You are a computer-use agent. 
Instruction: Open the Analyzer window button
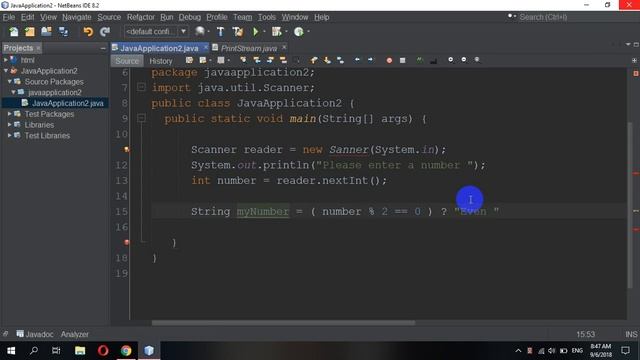pos(75,334)
